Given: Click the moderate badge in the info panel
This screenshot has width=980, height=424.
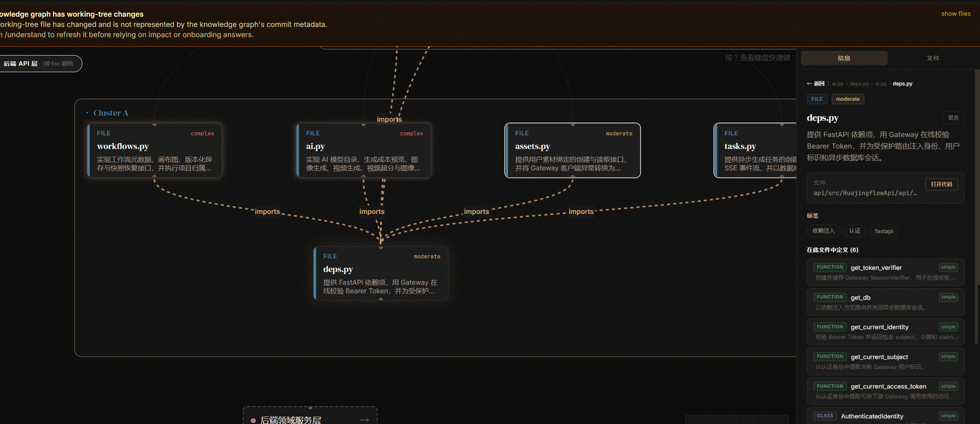Looking at the screenshot, I should (x=848, y=99).
